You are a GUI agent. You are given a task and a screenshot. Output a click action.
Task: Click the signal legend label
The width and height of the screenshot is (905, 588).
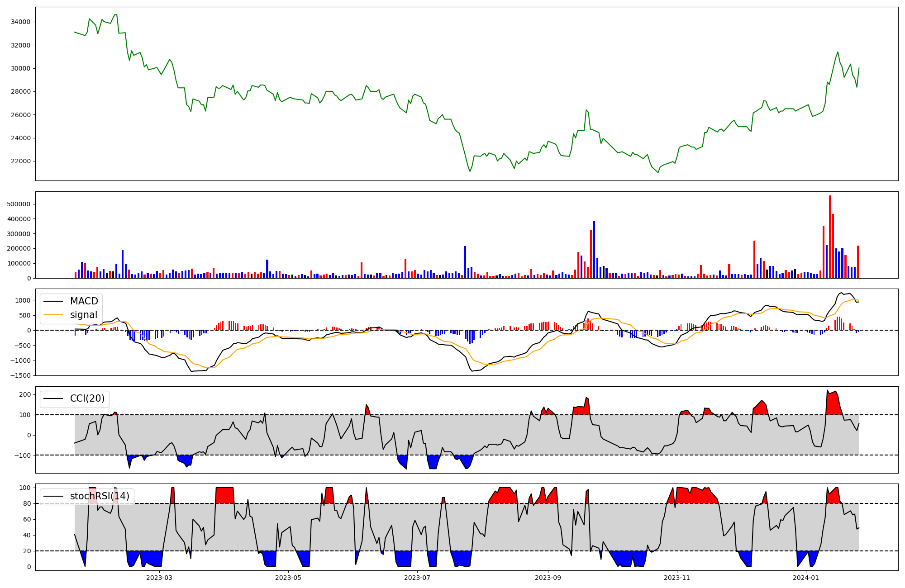point(83,315)
